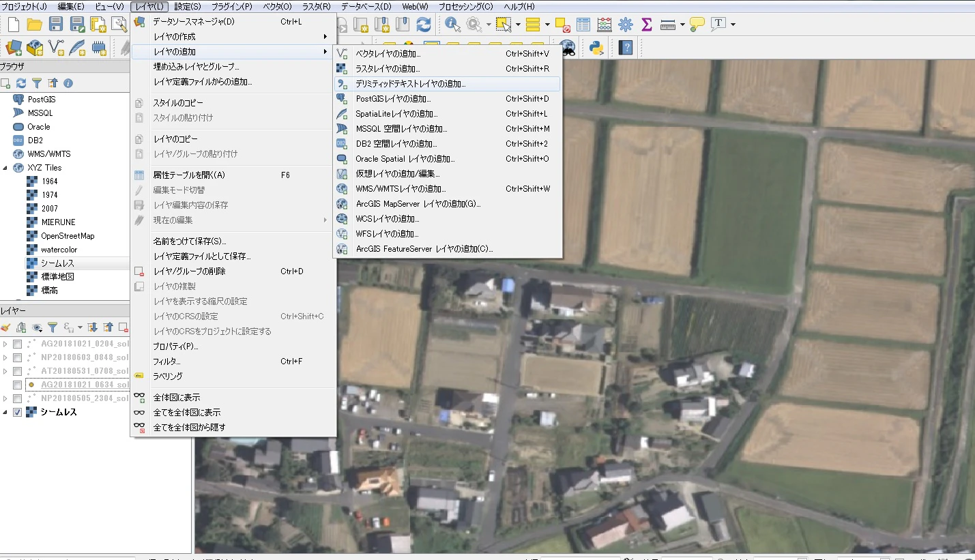The height and width of the screenshot is (560, 975).
Task: Open the text annotation dropdown arrow
Action: 733,25
